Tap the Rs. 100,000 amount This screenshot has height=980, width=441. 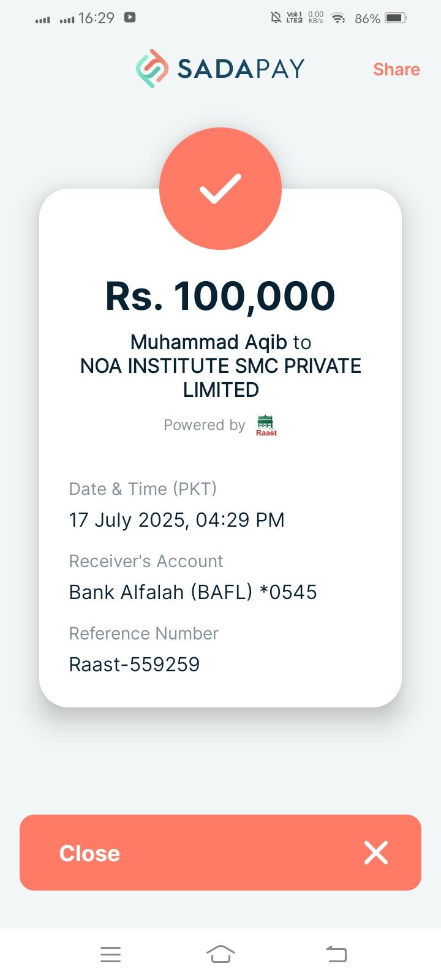click(221, 296)
